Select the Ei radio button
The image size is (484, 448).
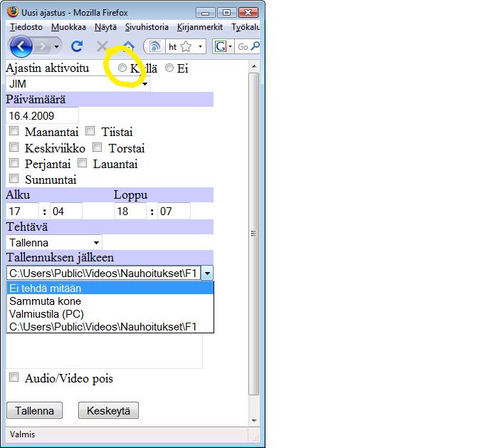[x=169, y=68]
